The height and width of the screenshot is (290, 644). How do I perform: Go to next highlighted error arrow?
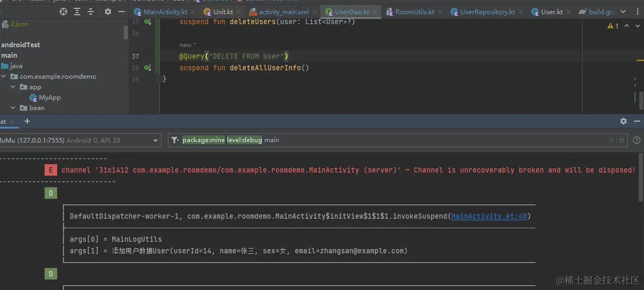(638, 26)
